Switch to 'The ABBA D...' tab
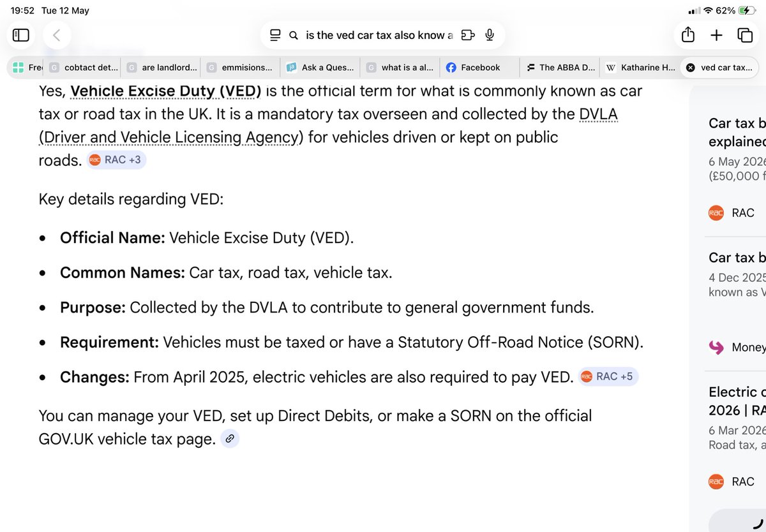The height and width of the screenshot is (532, 766). (560, 67)
